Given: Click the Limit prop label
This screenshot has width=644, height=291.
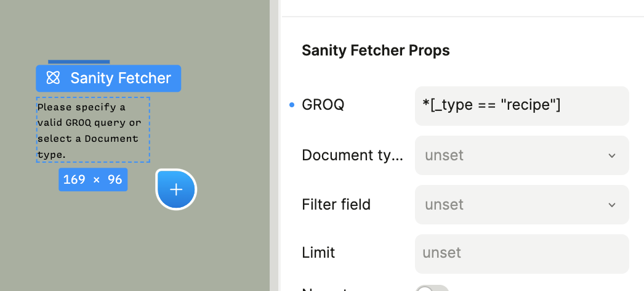Looking at the screenshot, I should (318, 253).
